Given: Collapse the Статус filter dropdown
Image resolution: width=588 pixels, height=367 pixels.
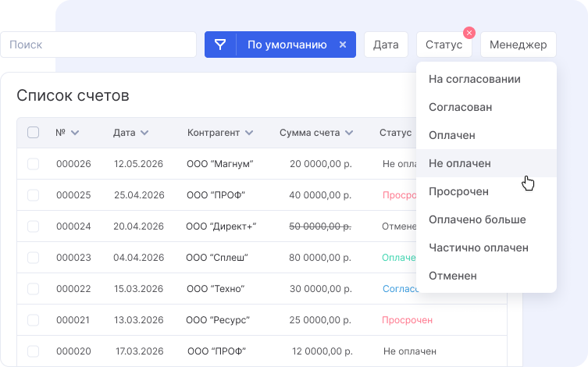Looking at the screenshot, I should [x=444, y=45].
